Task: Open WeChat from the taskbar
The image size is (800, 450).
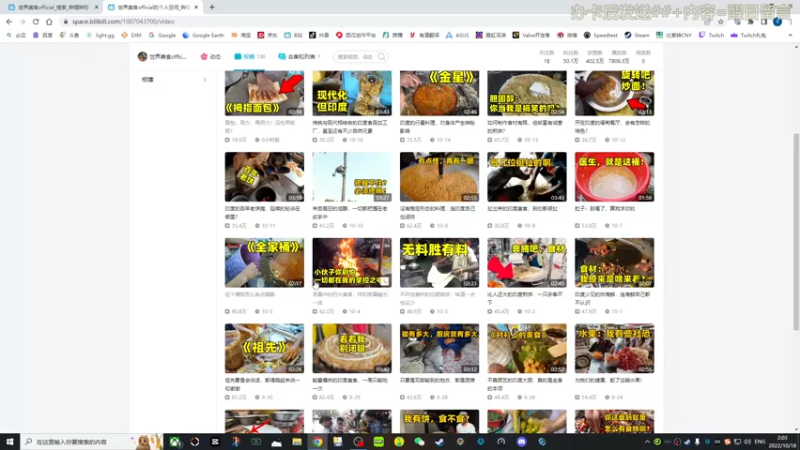Action: [419, 442]
